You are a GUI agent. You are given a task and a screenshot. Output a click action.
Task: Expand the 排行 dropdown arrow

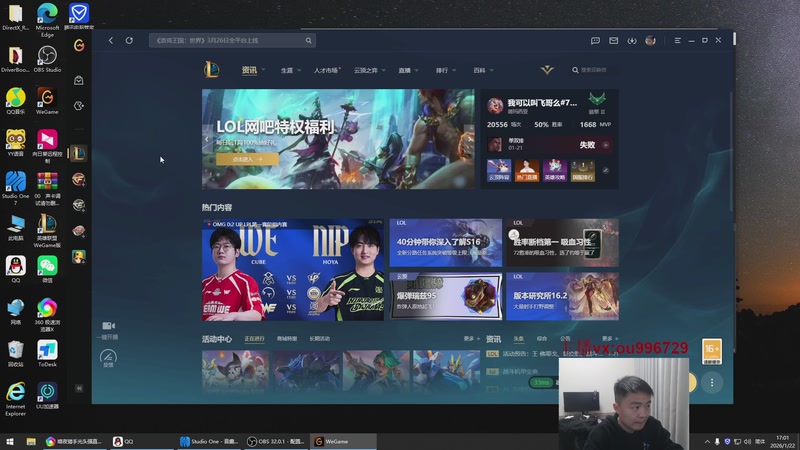coord(454,70)
